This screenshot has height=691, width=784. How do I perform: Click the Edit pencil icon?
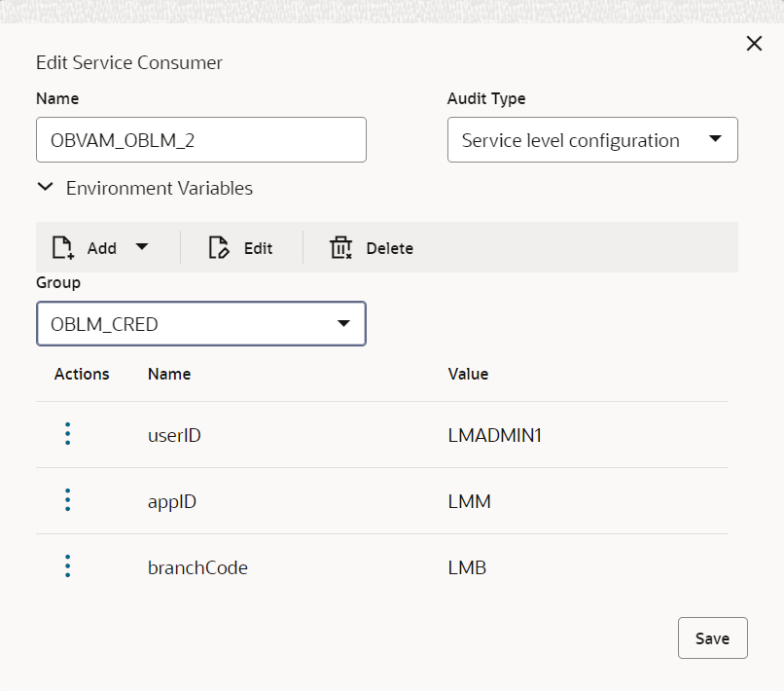point(220,248)
